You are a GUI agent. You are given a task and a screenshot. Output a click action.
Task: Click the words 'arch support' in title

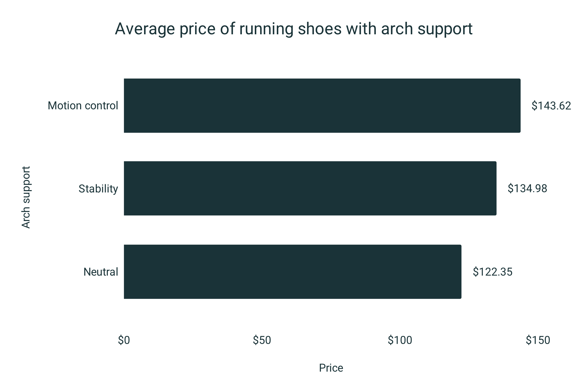427,29
